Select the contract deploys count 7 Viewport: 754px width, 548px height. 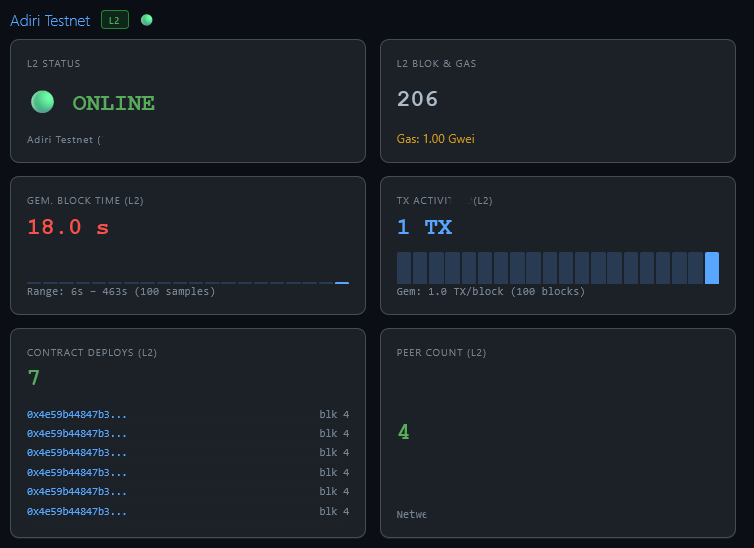pyautogui.click(x=34, y=378)
